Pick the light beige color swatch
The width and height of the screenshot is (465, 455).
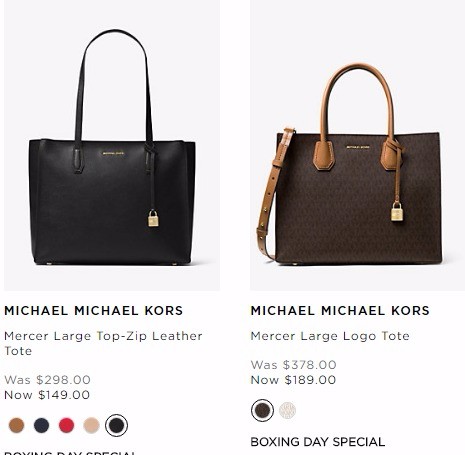pos(91,425)
